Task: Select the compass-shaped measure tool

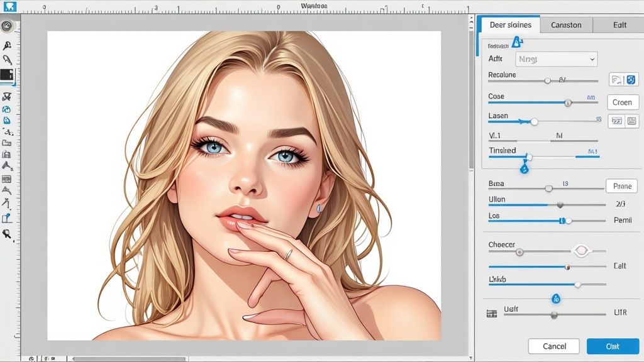Action: 6,190
